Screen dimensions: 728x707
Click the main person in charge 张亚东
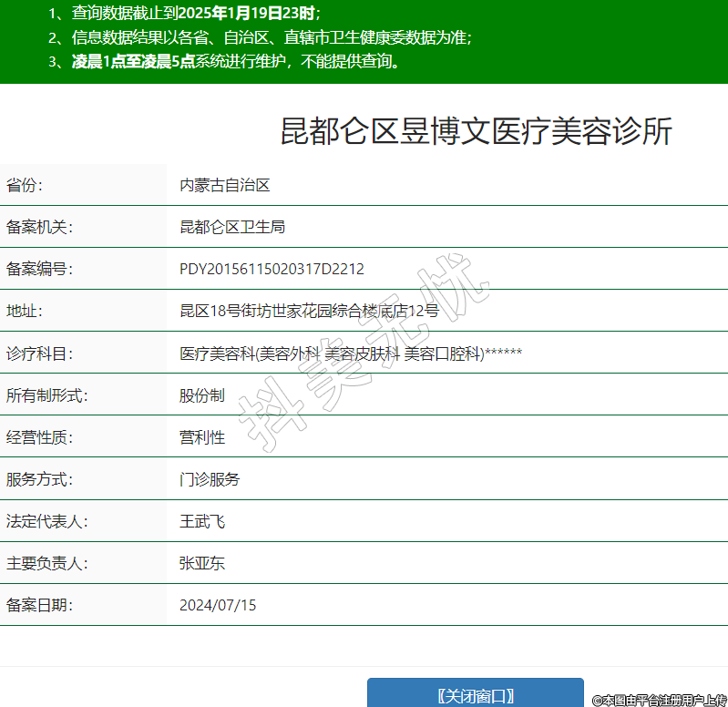click(202, 563)
